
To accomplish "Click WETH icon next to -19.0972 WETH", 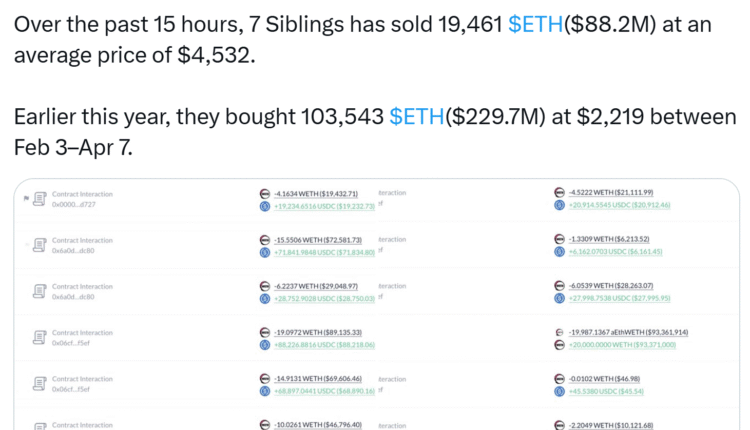I will pos(265,332).
